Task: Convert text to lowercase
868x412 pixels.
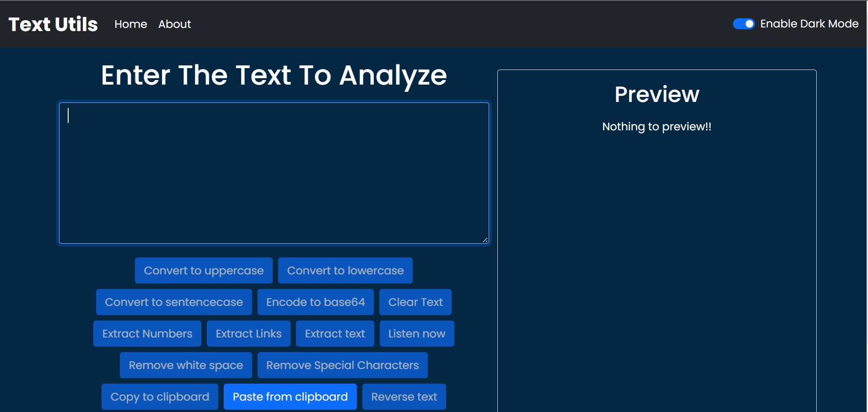Action: [x=345, y=270]
